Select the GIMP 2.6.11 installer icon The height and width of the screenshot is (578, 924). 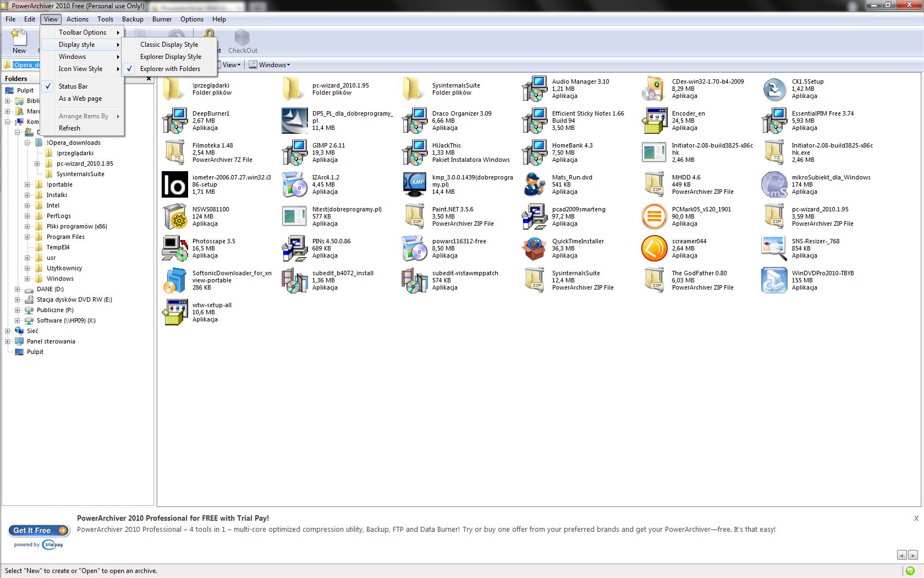295,152
